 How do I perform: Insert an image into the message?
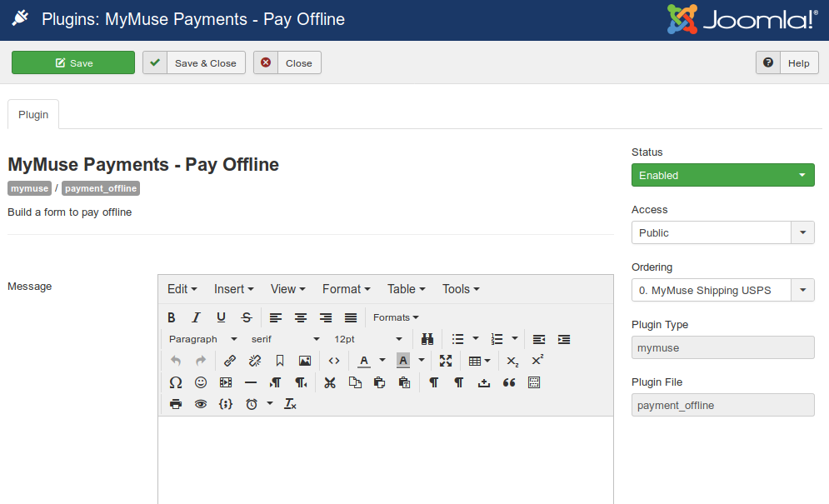point(305,361)
